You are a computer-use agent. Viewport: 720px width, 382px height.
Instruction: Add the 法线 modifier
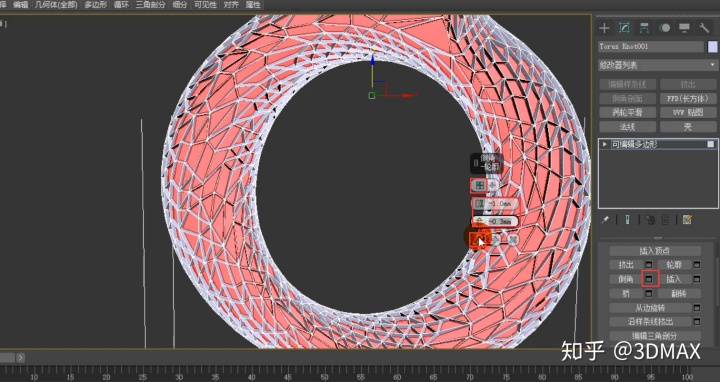627,126
